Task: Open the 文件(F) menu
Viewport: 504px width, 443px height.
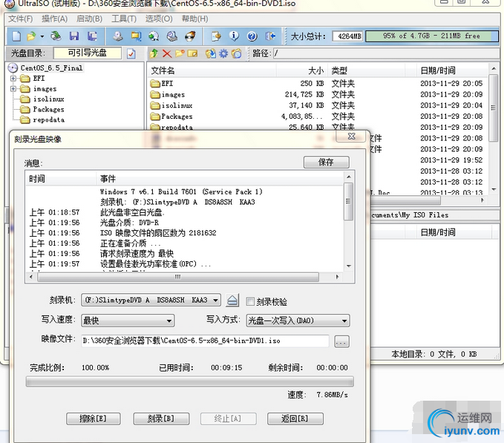Action: point(20,19)
